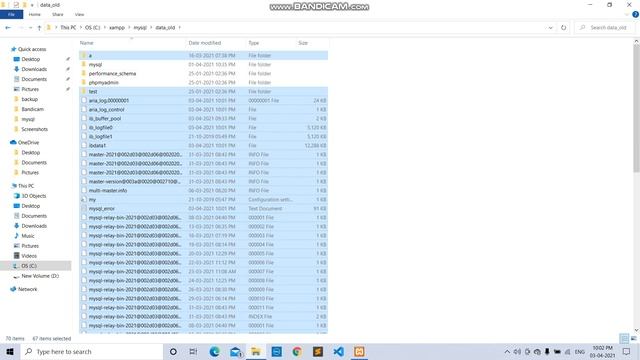Open address bar history dropdown

click(550, 28)
